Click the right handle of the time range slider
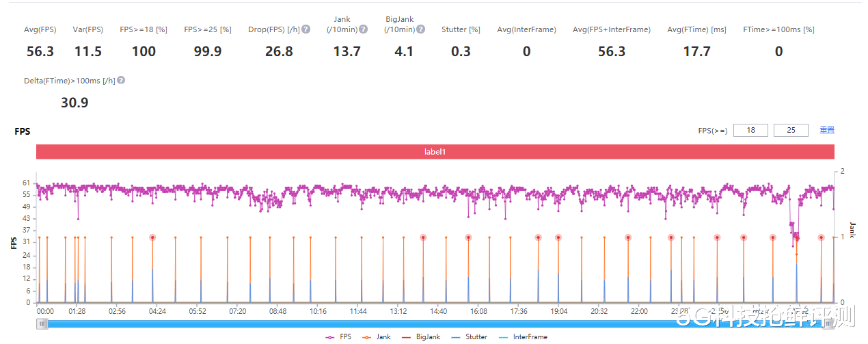 pyautogui.click(x=830, y=323)
